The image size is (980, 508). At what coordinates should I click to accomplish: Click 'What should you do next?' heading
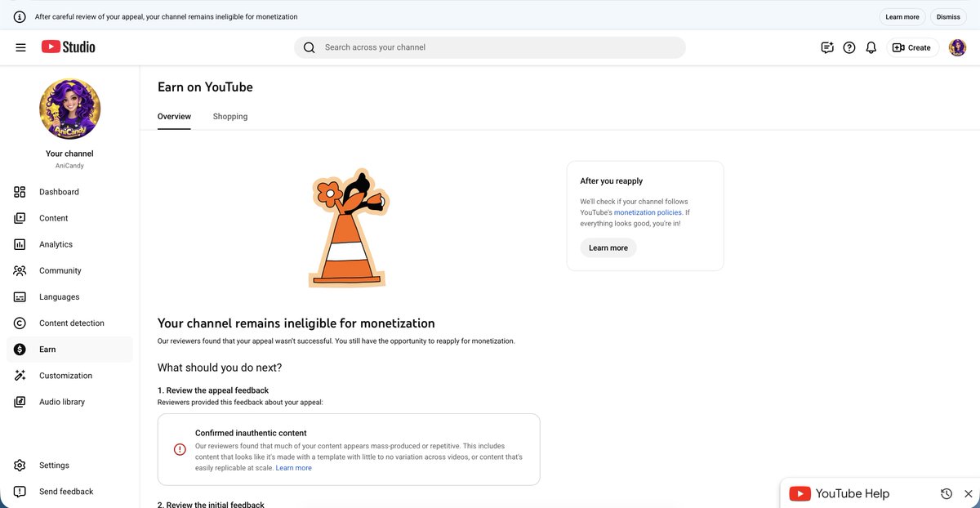tap(220, 368)
